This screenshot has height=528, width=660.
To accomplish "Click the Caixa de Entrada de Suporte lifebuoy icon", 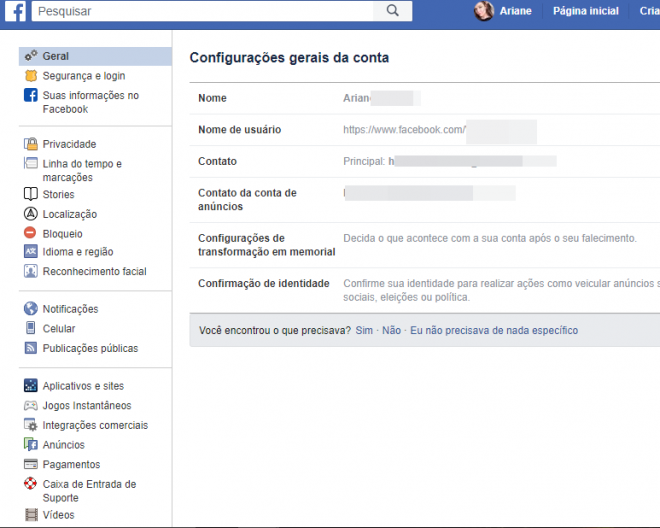I will click(30, 483).
